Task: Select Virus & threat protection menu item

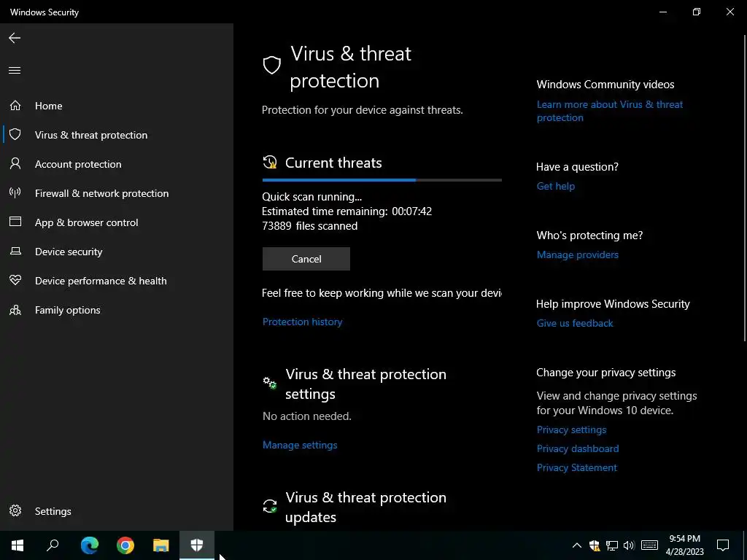Action: coord(117,135)
